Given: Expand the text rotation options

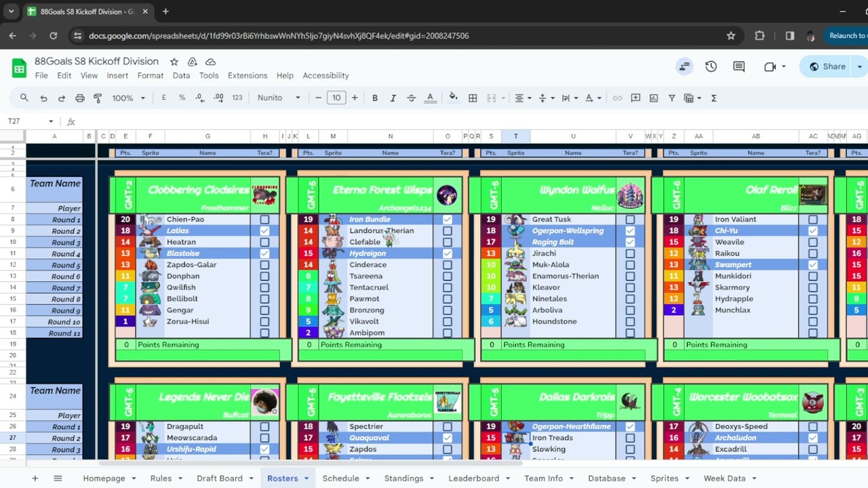Looking at the screenshot, I should (592, 98).
